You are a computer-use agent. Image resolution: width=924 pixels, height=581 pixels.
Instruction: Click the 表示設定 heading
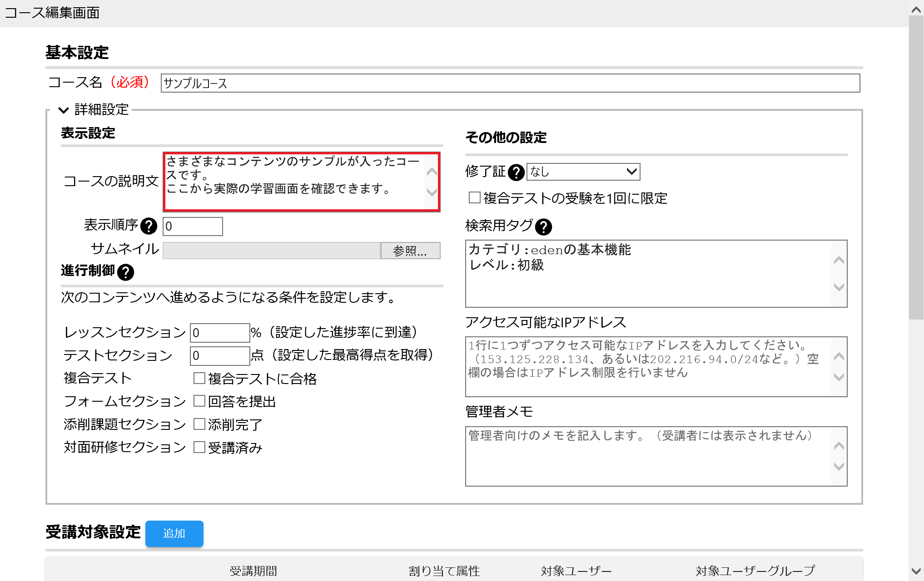[x=88, y=133]
